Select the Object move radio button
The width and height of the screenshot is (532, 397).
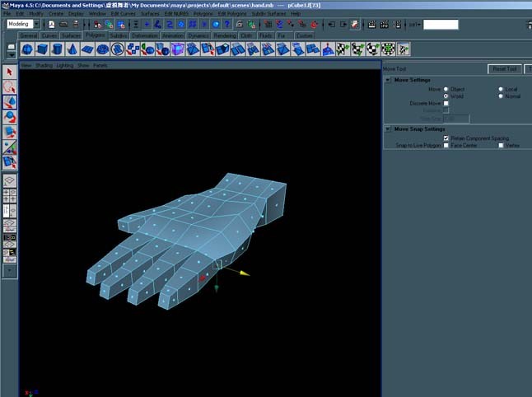click(446, 89)
